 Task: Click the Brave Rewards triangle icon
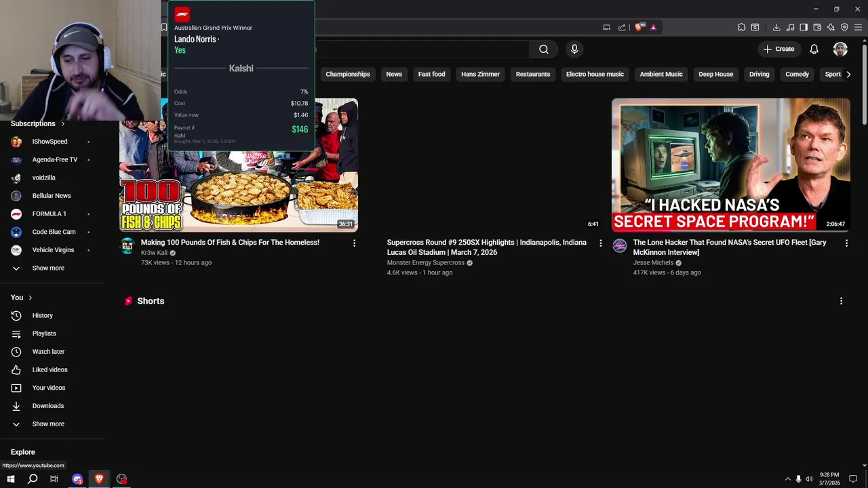point(653,27)
